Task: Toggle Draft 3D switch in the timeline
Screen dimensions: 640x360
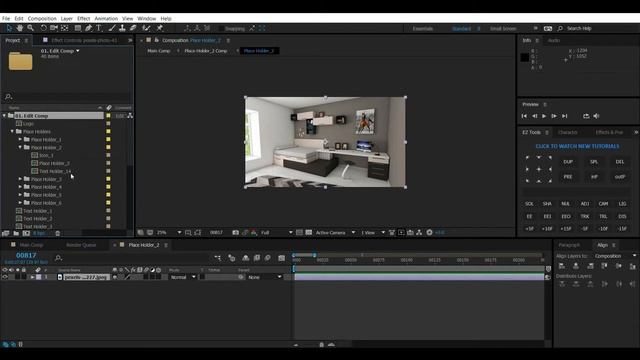Action: pyautogui.click(x=232, y=258)
